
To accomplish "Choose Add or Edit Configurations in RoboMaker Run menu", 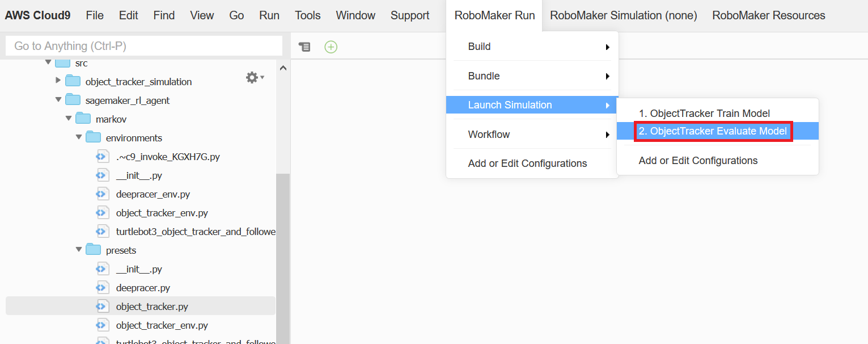I will tap(532, 163).
